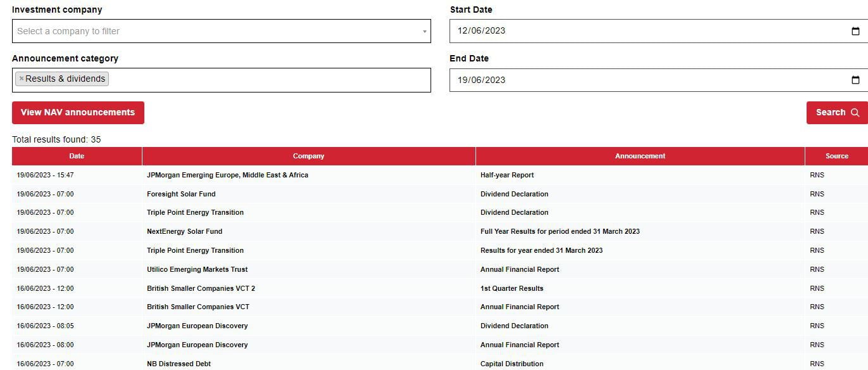The image size is (868, 370).
Task: Select British Smaller Companies VCT 2
Action: (201, 288)
